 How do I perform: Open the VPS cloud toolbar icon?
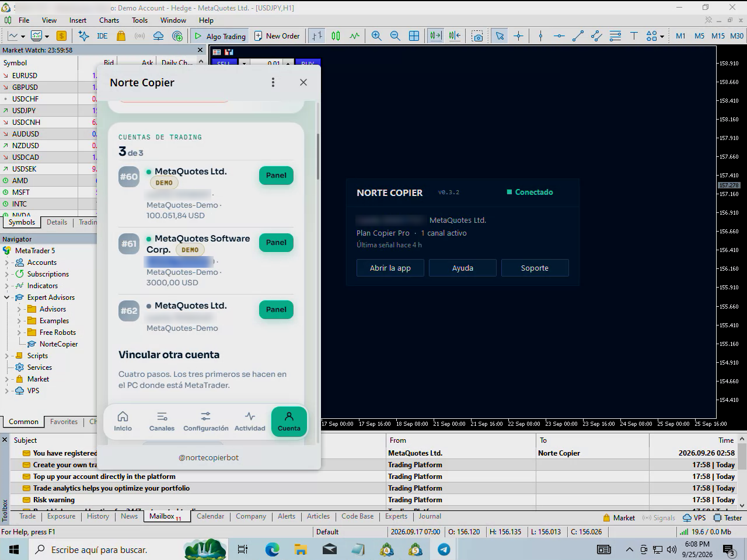(158, 36)
